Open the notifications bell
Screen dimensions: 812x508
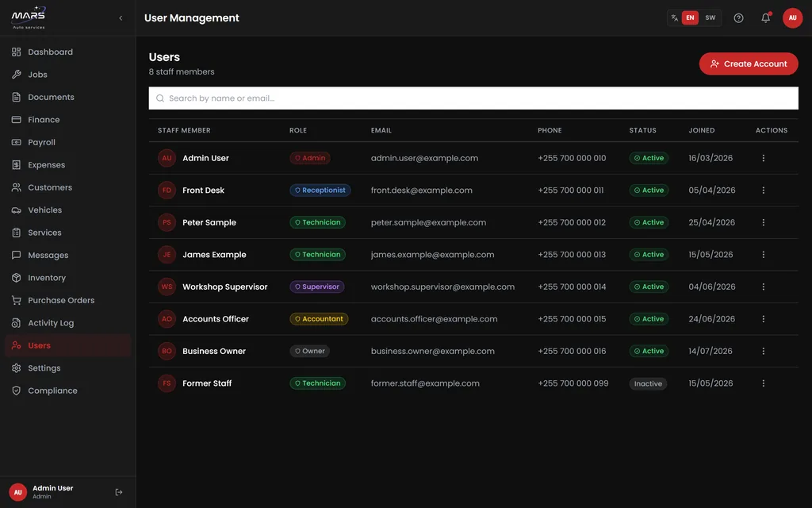(x=765, y=18)
